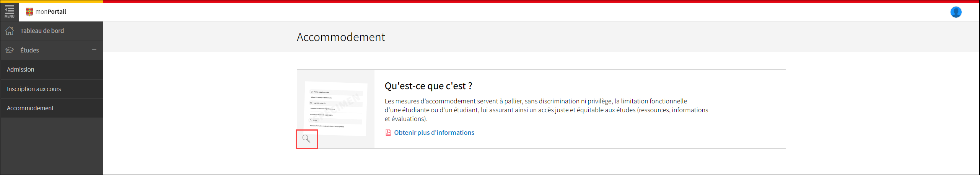Click the magnifying glass on the thumbnail
This screenshot has width=980, height=175.
(306, 139)
